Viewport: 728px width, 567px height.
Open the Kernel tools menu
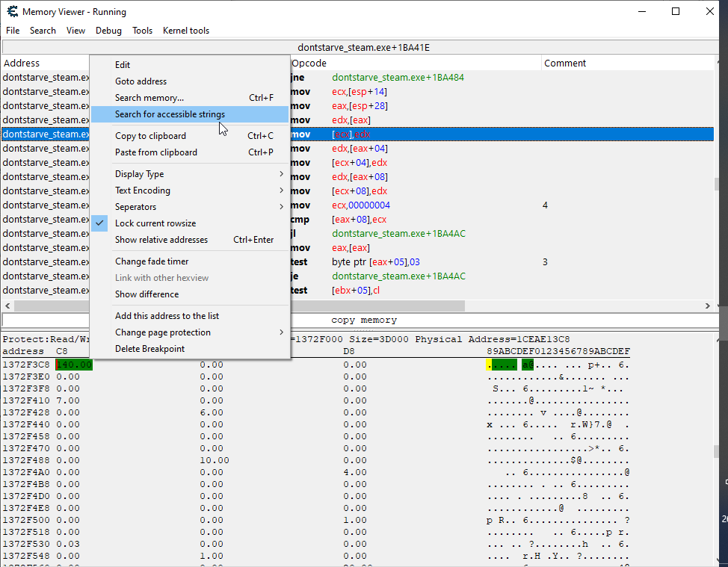pos(186,31)
